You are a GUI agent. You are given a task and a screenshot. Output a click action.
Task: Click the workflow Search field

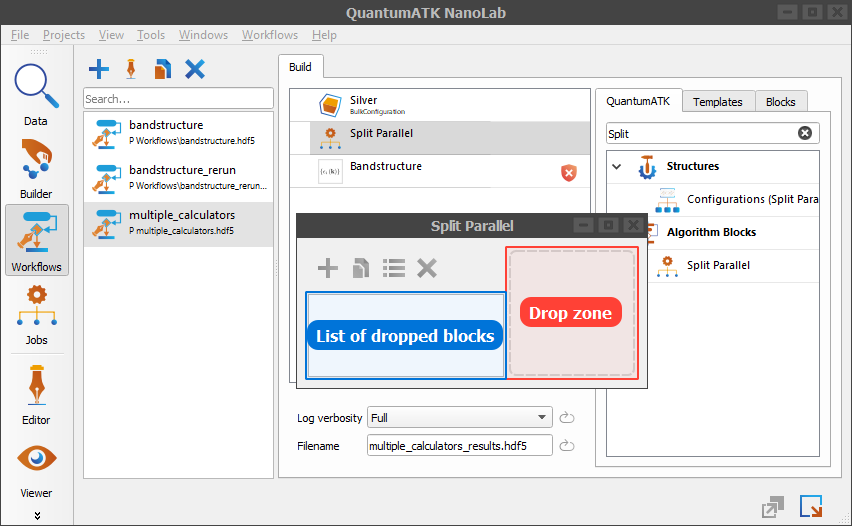[x=178, y=98]
